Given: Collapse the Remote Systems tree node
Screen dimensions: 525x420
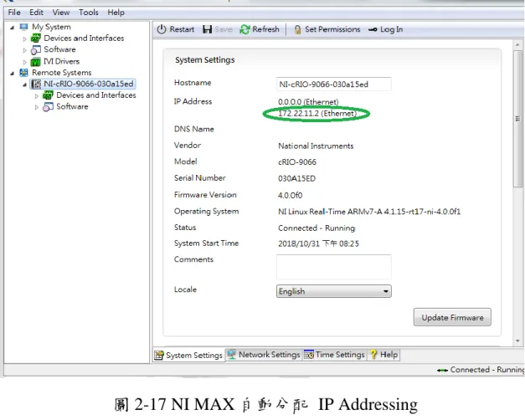Looking at the screenshot, I should point(13,73).
